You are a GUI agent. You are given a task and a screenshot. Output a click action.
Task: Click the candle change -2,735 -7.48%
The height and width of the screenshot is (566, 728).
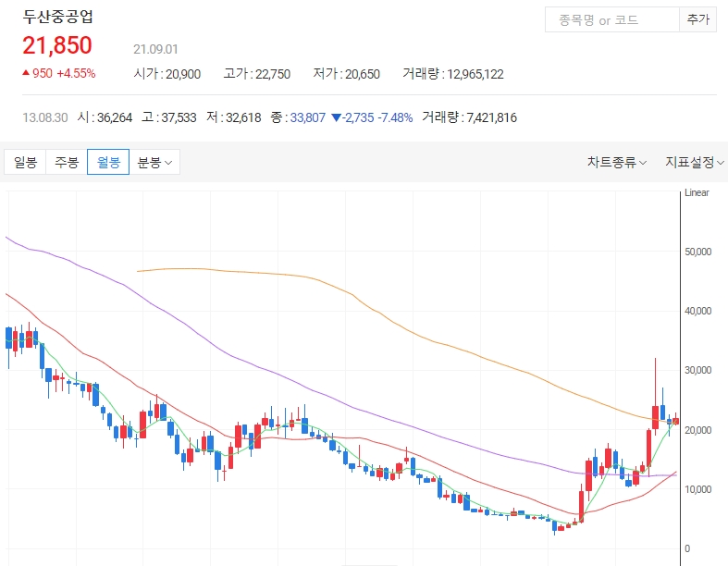click(x=373, y=117)
